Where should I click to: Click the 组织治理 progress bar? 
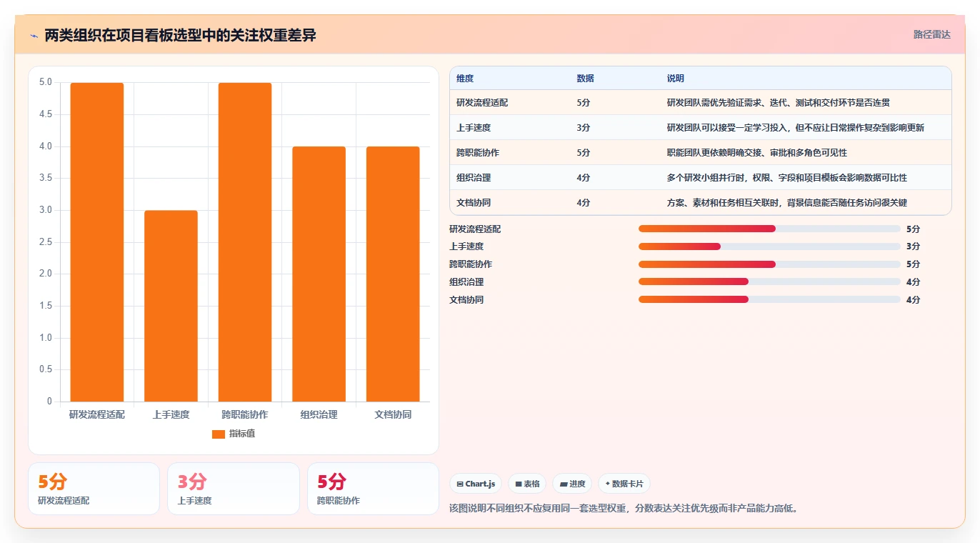tap(769, 282)
